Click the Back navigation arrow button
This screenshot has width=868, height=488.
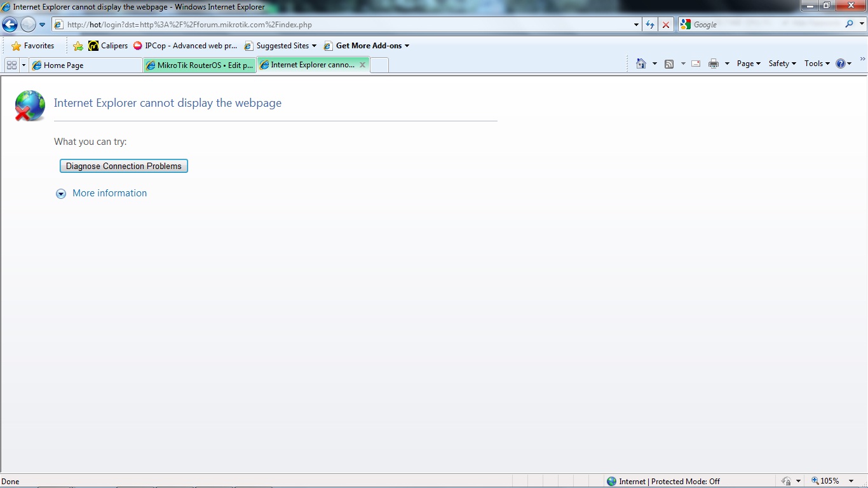(10, 25)
